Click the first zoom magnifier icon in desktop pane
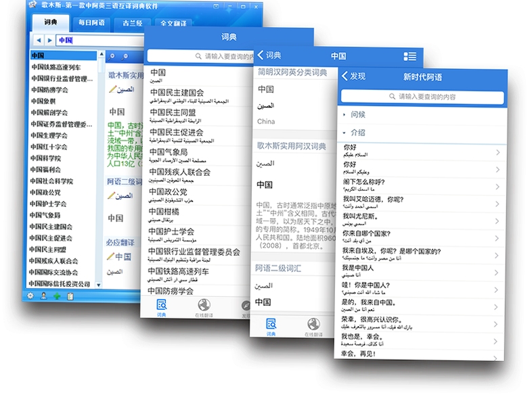The height and width of the screenshot is (395, 532). tap(112, 56)
